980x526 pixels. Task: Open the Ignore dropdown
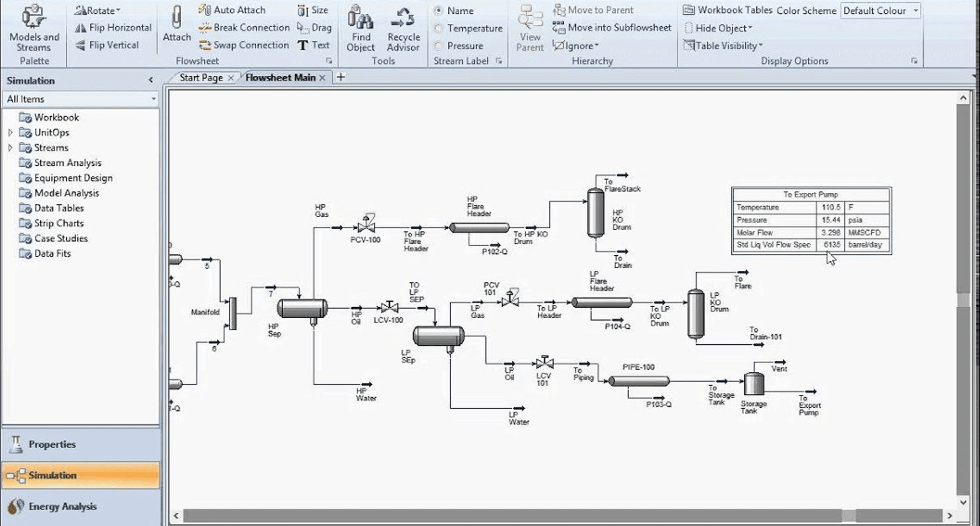pyautogui.click(x=575, y=45)
